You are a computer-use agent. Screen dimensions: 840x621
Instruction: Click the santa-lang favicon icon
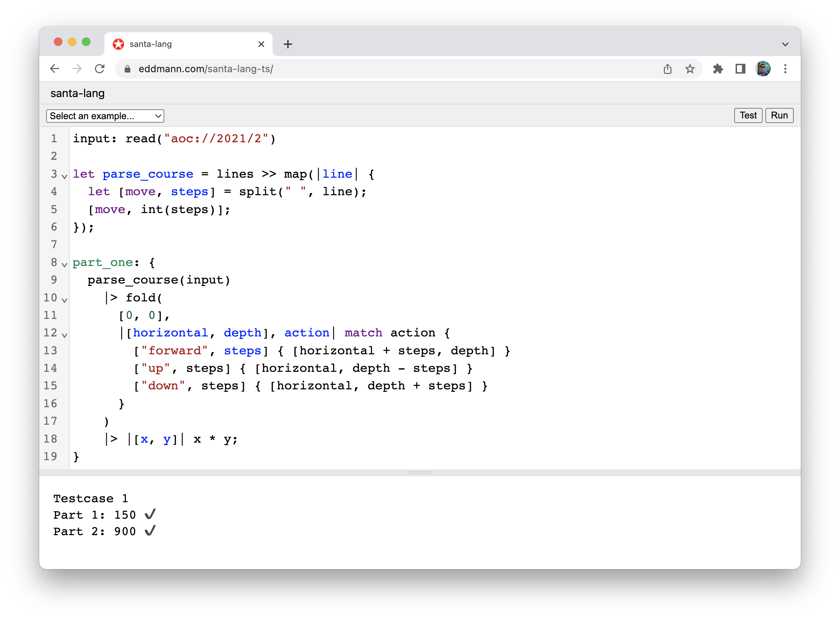127,44
